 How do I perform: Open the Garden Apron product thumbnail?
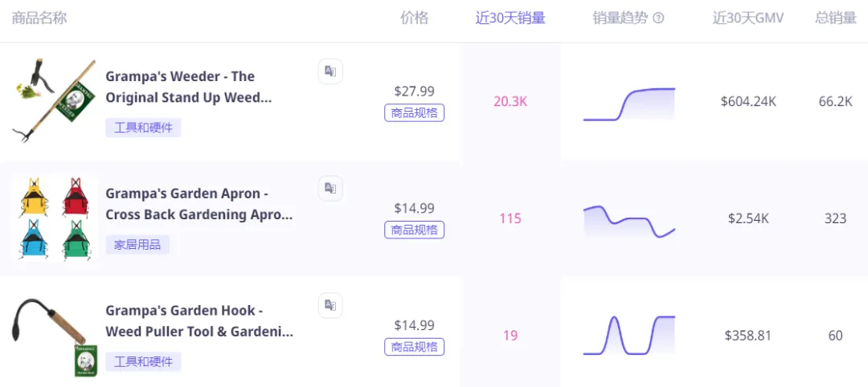point(54,218)
